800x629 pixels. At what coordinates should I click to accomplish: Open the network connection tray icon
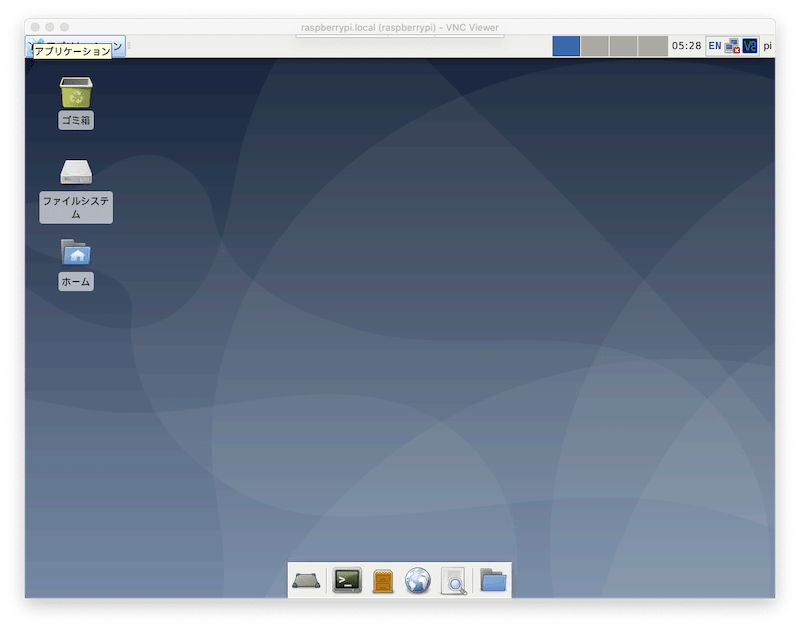point(733,46)
